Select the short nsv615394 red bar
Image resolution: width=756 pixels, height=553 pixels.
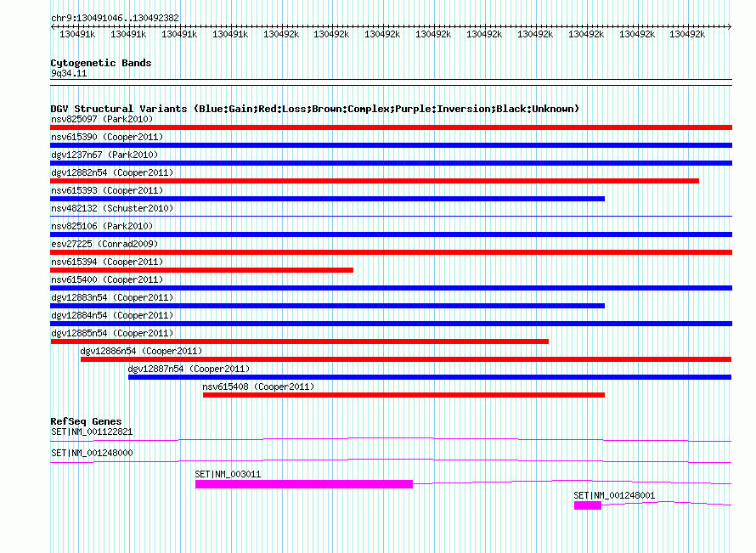202,270
